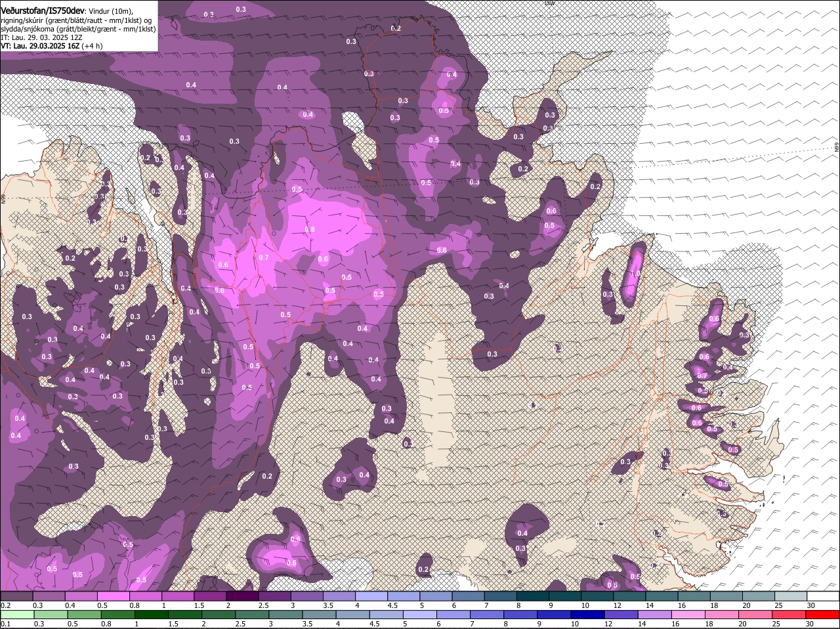Click the 0.2 label under the upper legend
The height and width of the screenshot is (629, 840).
pyautogui.click(x=5, y=605)
